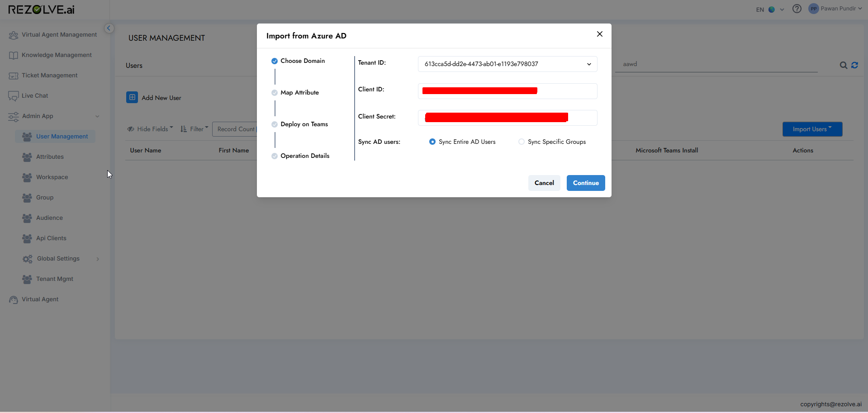Click the Workspace people icon
This screenshot has width=868, height=413.
(27, 177)
